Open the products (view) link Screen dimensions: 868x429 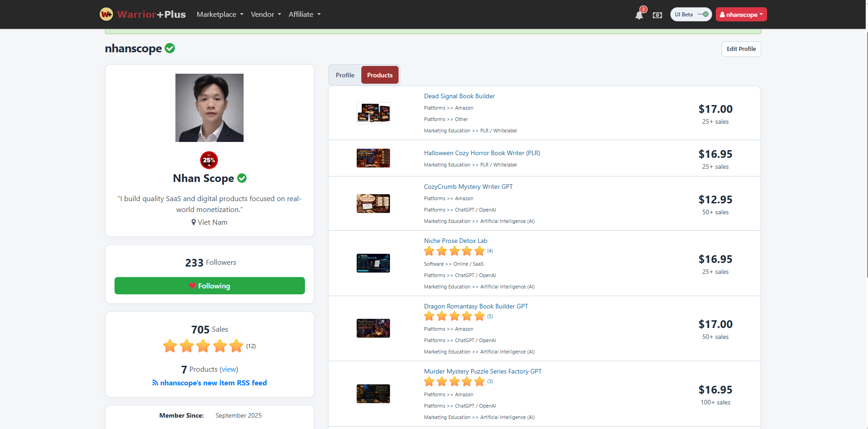click(x=229, y=369)
